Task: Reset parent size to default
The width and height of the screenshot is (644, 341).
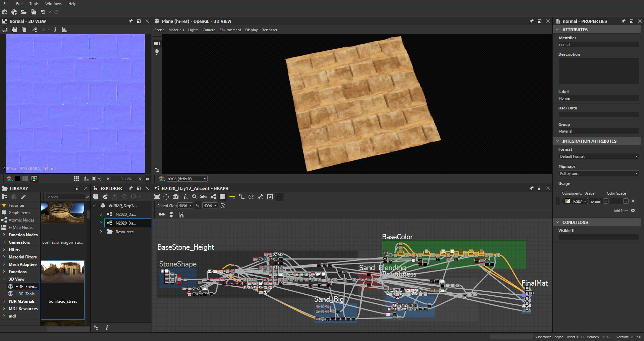Action: (223, 205)
